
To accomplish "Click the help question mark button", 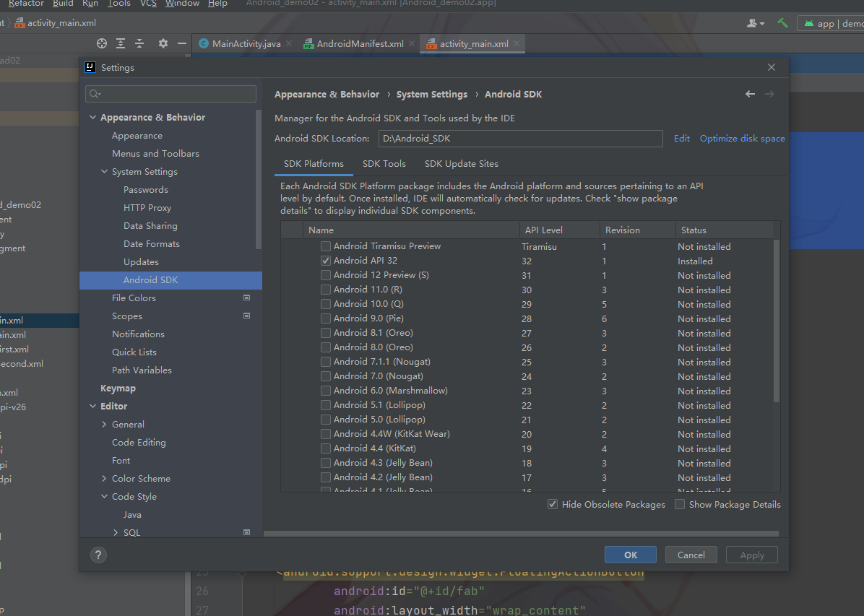I will [98, 555].
